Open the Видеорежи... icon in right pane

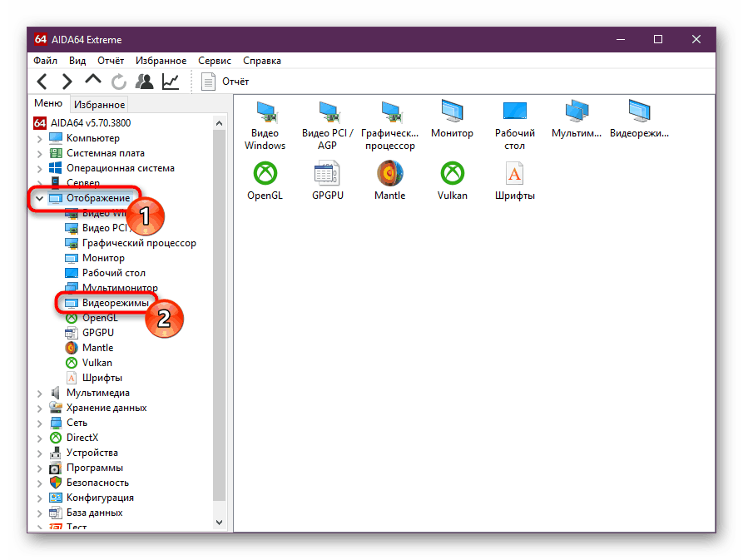tap(639, 119)
